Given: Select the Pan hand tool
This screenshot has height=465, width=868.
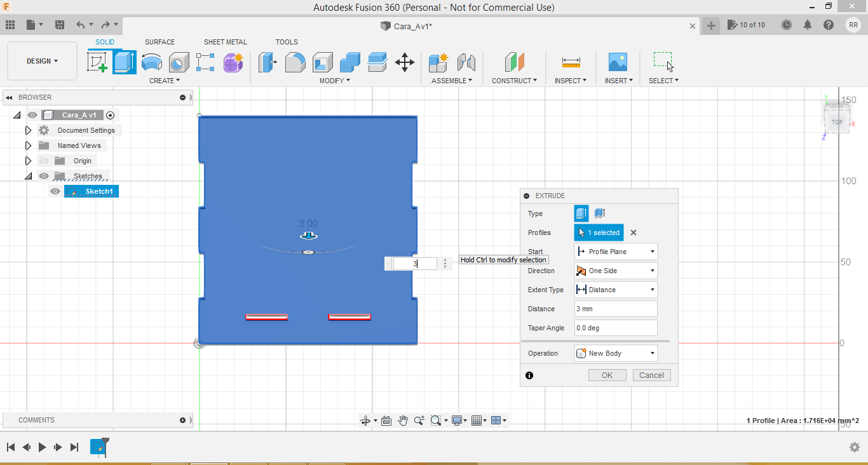Looking at the screenshot, I should click(x=403, y=421).
